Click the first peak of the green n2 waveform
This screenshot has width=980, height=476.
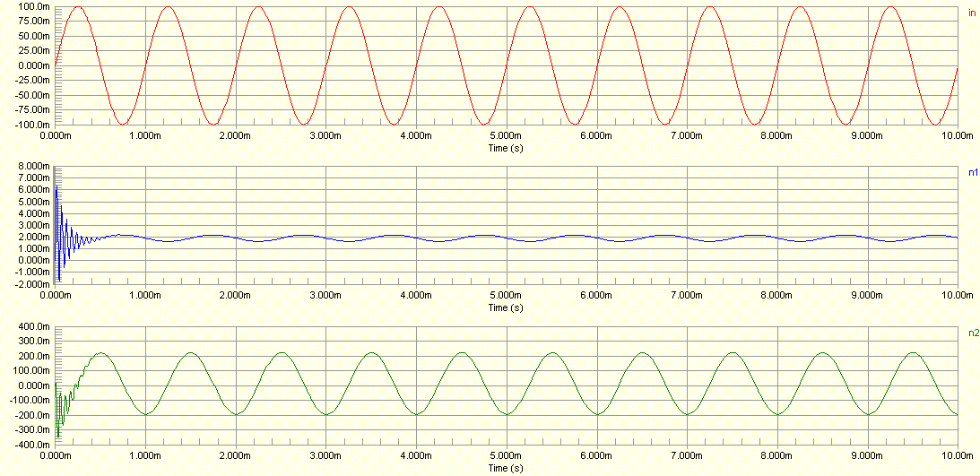tap(101, 352)
